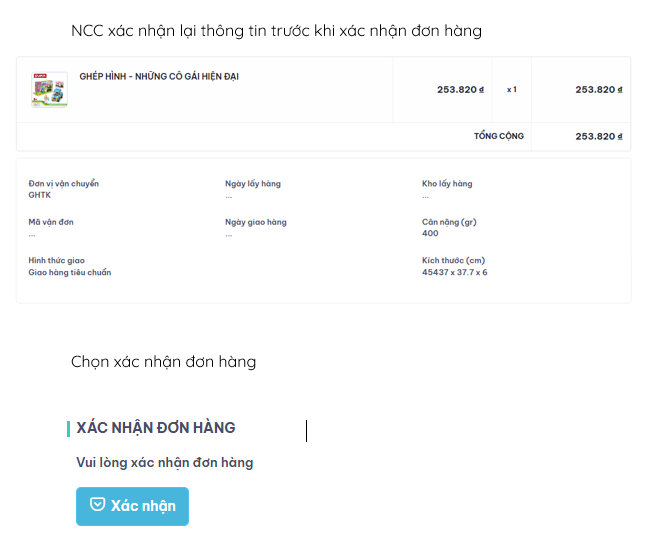The image size is (647, 535).
Task: Click the shield icon in the Xác nhận button
Action: (x=98, y=505)
